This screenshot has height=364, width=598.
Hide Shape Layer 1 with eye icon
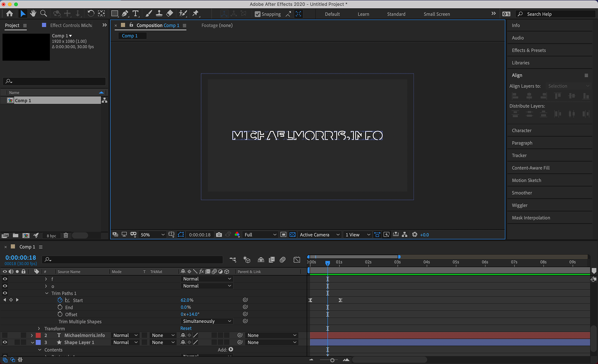pos(5,342)
